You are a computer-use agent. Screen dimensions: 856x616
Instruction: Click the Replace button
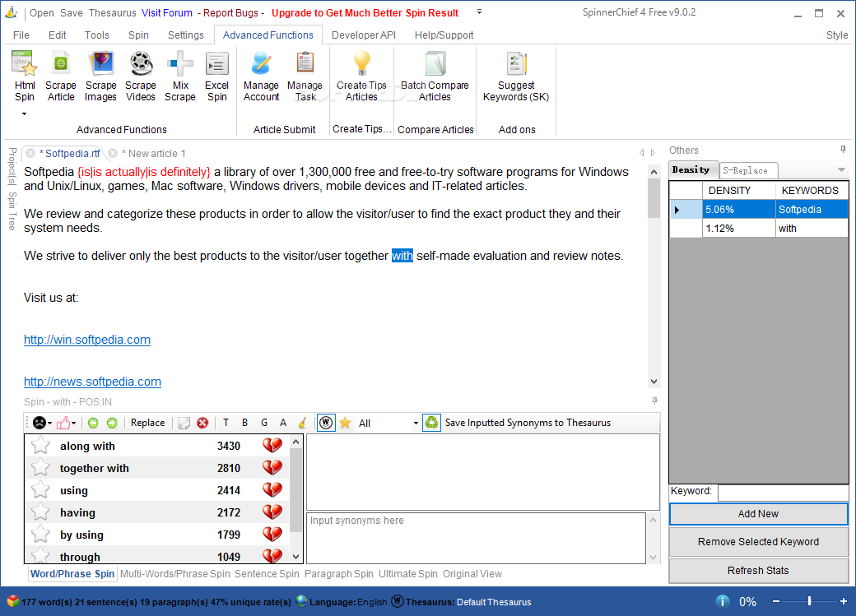tap(147, 423)
